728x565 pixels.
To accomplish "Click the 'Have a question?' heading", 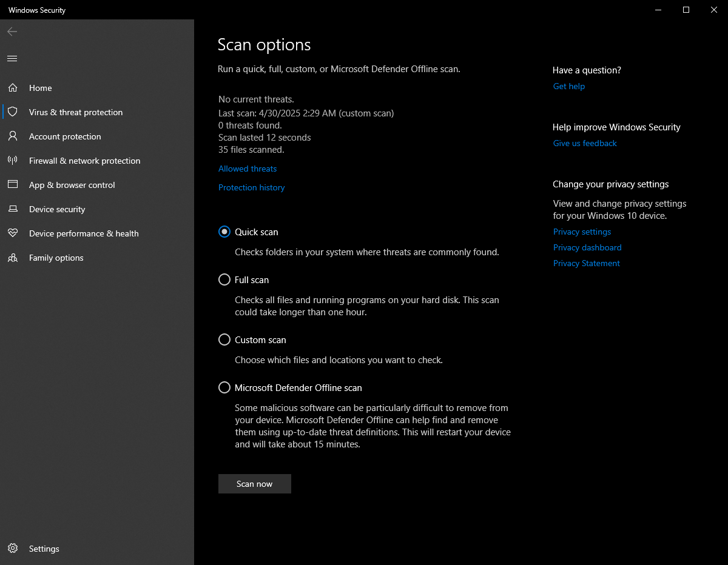I will point(587,70).
